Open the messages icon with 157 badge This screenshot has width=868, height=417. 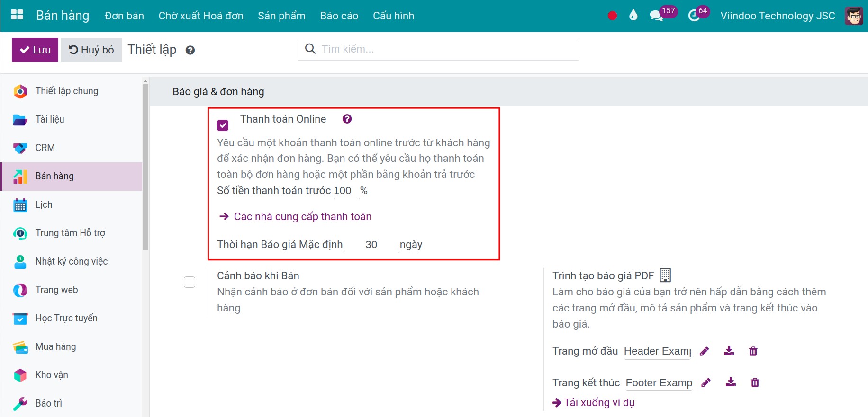(x=656, y=16)
